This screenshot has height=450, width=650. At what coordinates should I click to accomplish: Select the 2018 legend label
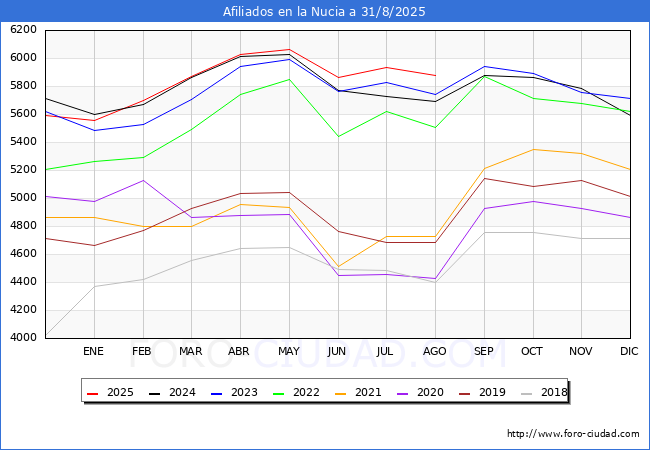[x=554, y=392]
